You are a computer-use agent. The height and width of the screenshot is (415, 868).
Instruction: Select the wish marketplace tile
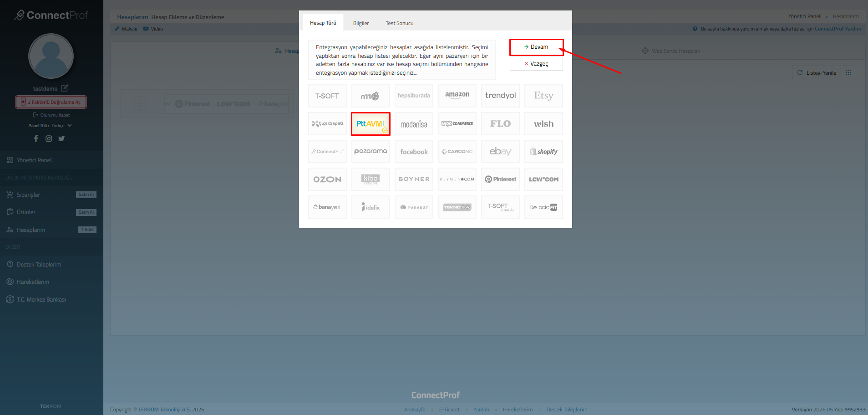pyautogui.click(x=543, y=124)
